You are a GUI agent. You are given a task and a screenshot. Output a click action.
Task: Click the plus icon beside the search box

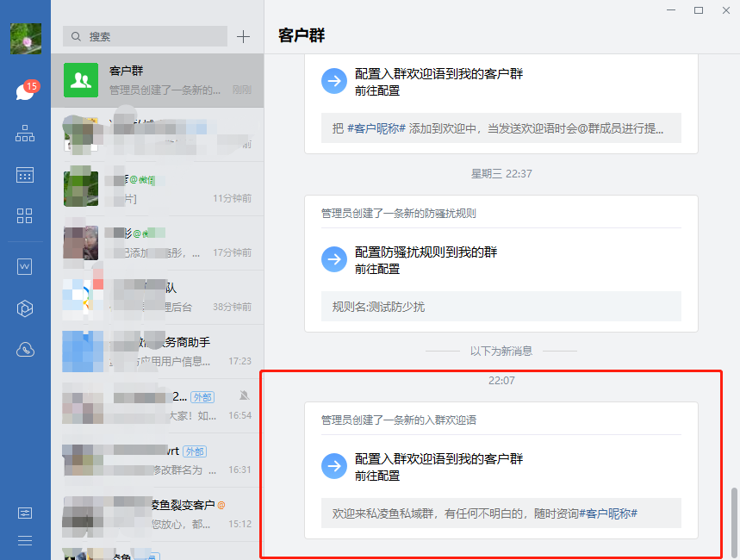coord(243,36)
